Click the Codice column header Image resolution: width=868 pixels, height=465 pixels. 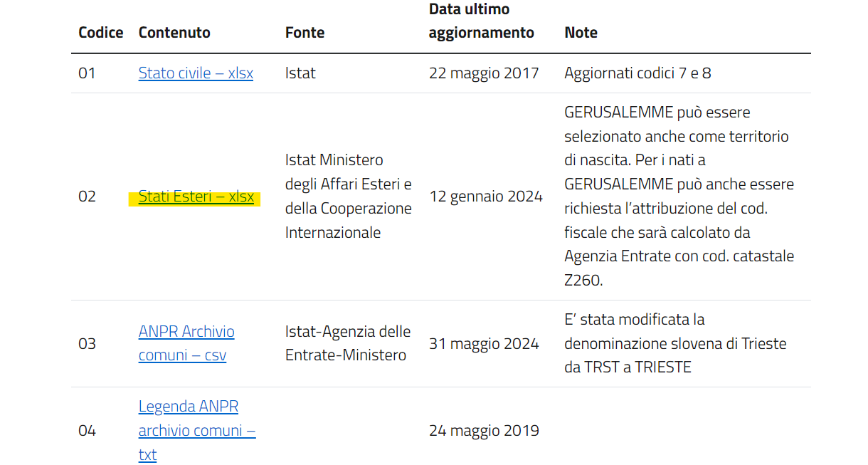100,33
